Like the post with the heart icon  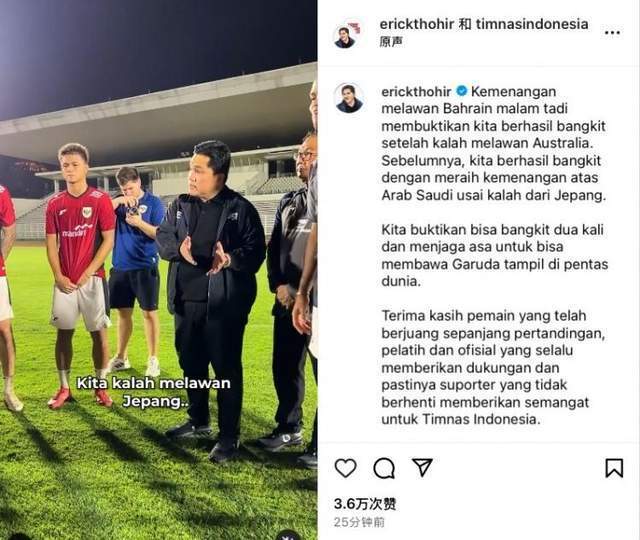tap(345, 468)
